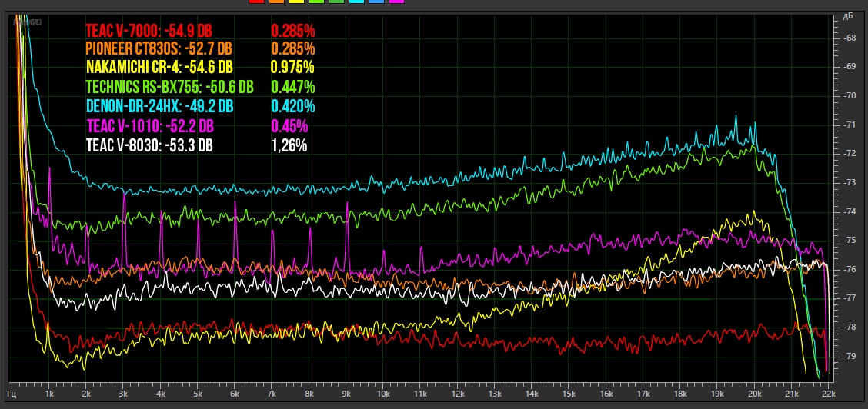868x409 pixels.
Task: Select the darker green color swatch
Action: coord(336,2)
